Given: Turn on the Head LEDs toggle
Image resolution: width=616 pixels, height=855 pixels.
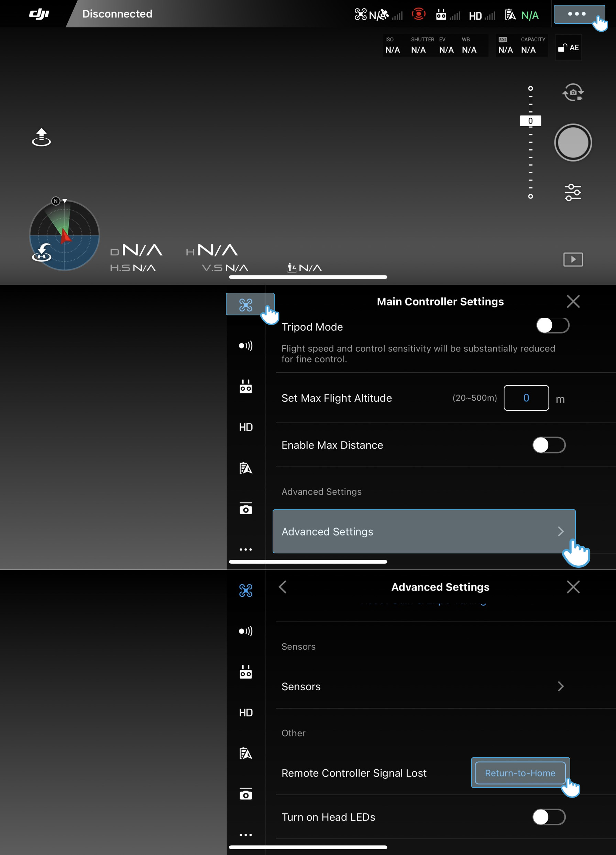Looking at the screenshot, I should [x=549, y=817].
